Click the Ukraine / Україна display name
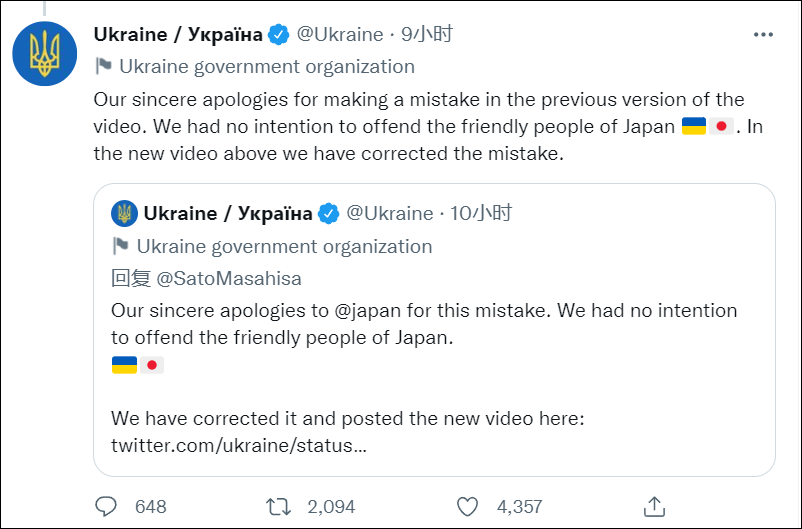The width and height of the screenshot is (802, 529). (178, 35)
